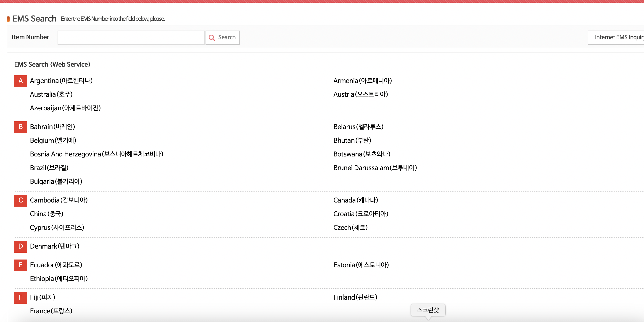Click the red F letter index icon

(x=21, y=297)
